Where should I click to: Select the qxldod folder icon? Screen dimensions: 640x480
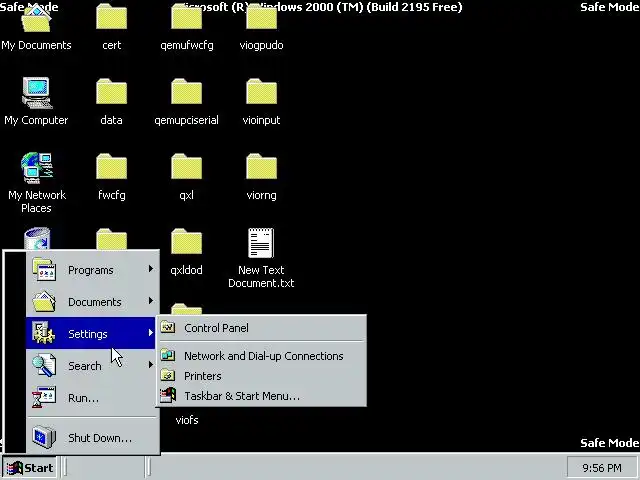click(x=187, y=242)
